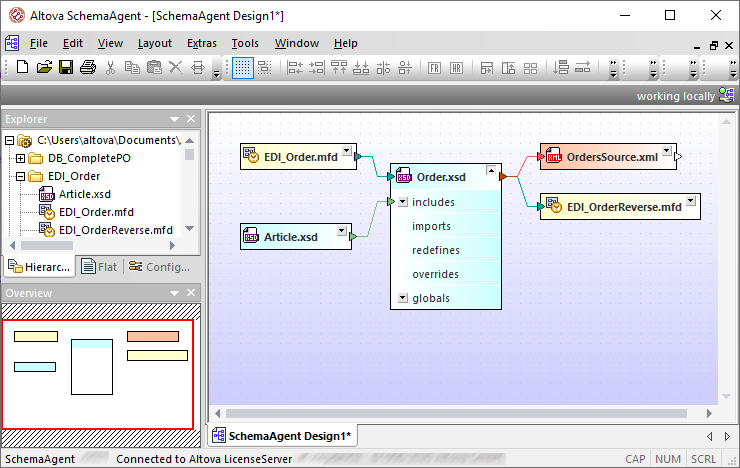Viewport: 740px width, 468px height.
Task: Expand the includes section in Order.xsd
Action: tap(403, 202)
